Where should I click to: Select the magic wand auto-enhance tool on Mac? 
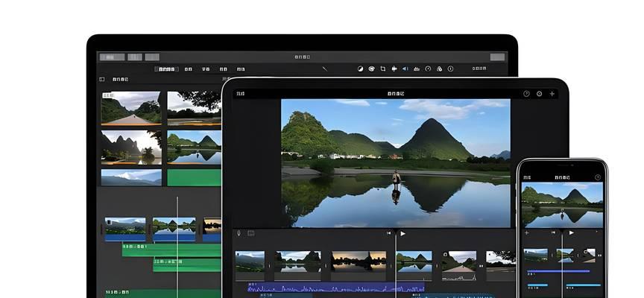(324, 69)
